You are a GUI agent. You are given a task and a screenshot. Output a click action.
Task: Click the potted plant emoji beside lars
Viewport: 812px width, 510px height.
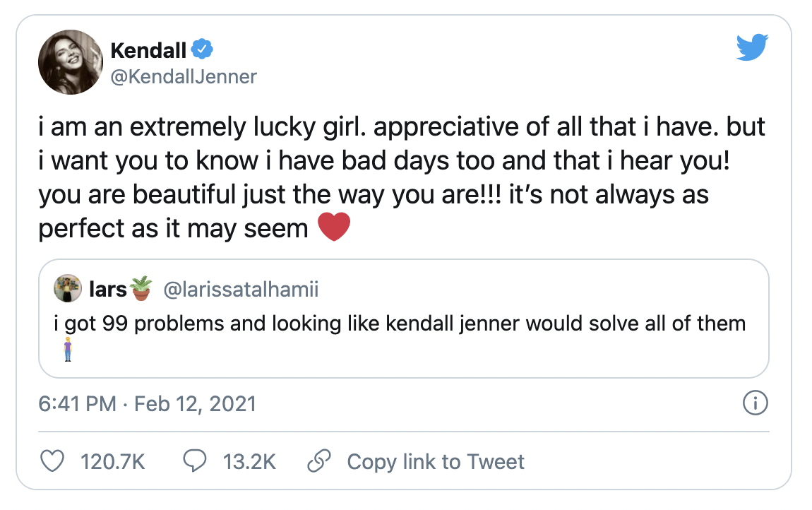click(x=141, y=289)
